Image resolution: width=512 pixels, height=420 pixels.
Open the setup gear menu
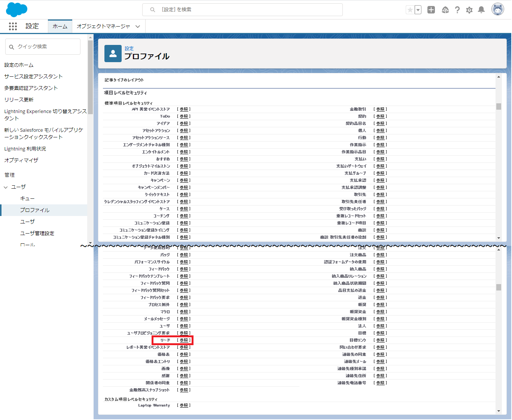coord(469,10)
